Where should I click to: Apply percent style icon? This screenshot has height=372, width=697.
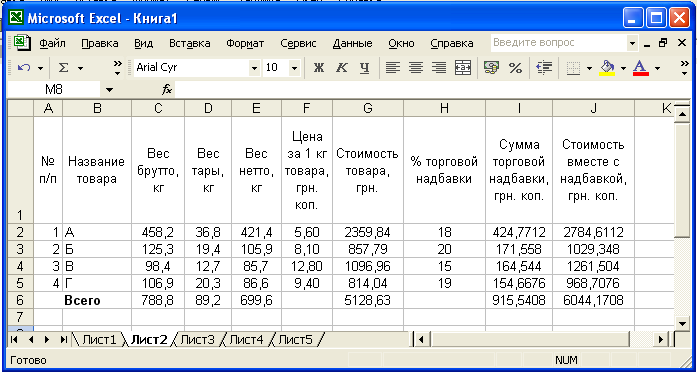(x=515, y=68)
